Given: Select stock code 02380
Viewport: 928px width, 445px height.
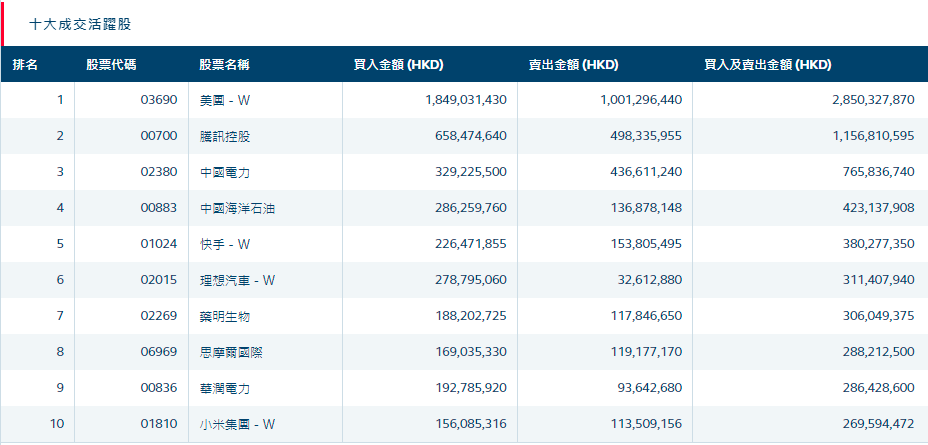Looking at the screenshot, I should click(x=159, y=172).
